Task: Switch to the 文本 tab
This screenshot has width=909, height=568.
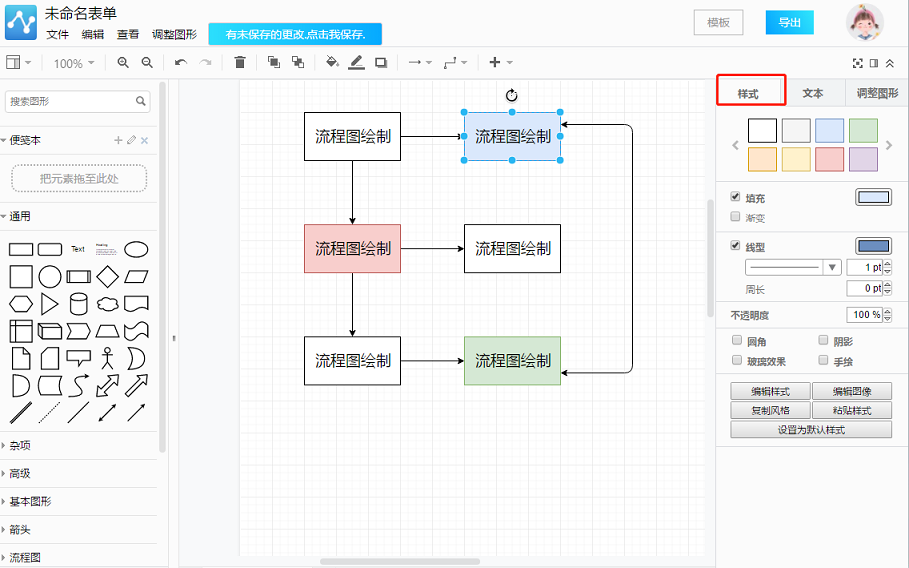Action: 813,93
